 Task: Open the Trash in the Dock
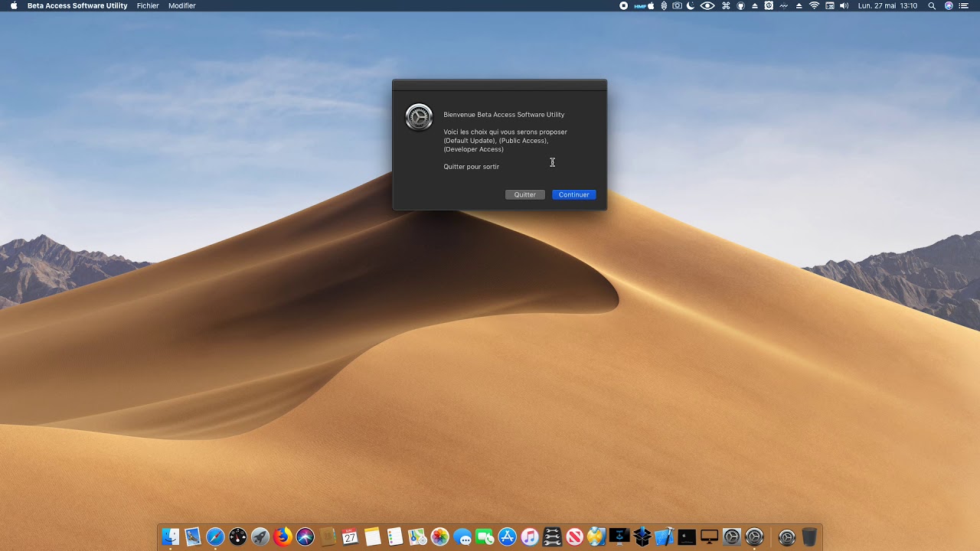coord(809,537)
